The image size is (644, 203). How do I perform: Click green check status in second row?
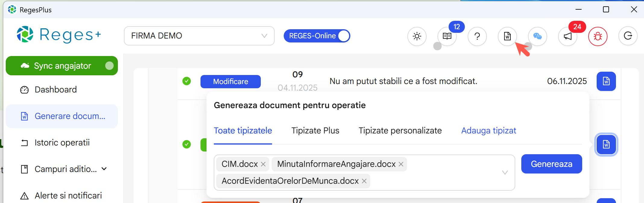click(x=187, y=144)
